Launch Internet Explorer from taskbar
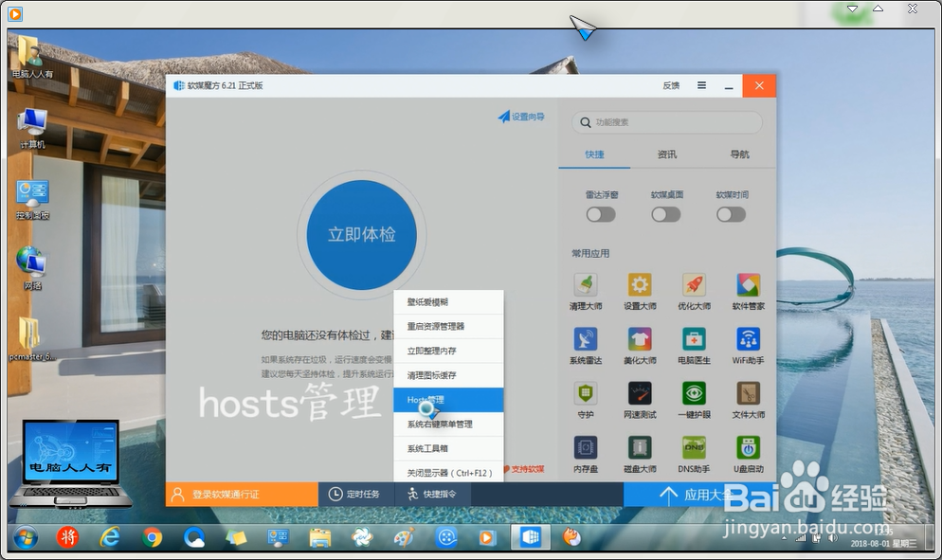 [109, 538]
